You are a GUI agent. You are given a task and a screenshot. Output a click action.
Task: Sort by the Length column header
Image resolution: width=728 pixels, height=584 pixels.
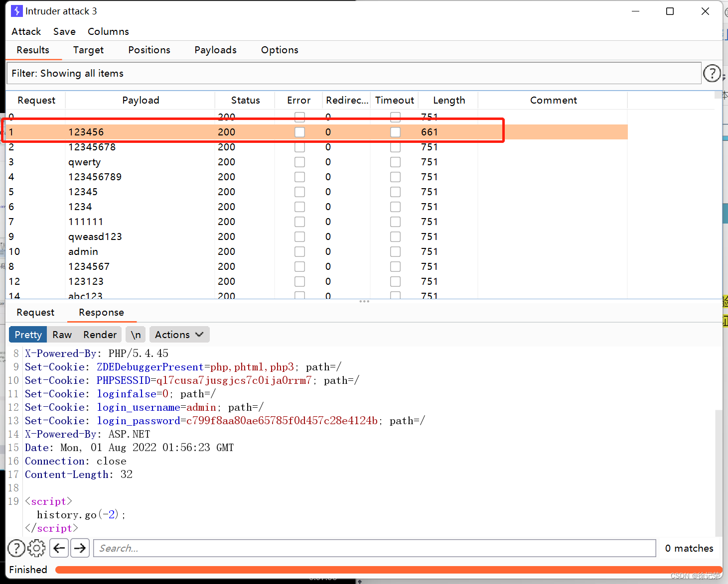(x=449, y=100)
